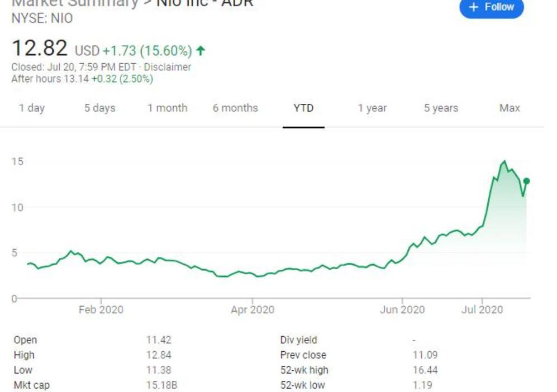Open the 6 months chart view
Viewport: 557px width, 392px height.
click(x=235, y=108)
